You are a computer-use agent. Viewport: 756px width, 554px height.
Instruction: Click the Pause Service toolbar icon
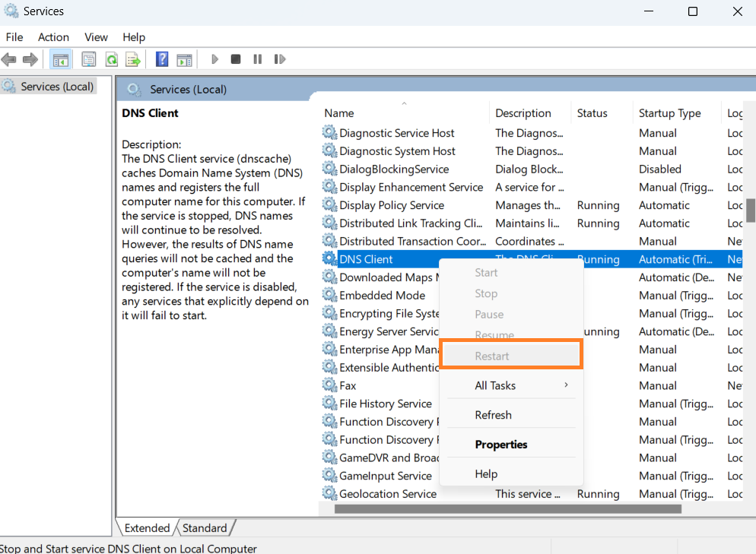click(x=257, y=59)
